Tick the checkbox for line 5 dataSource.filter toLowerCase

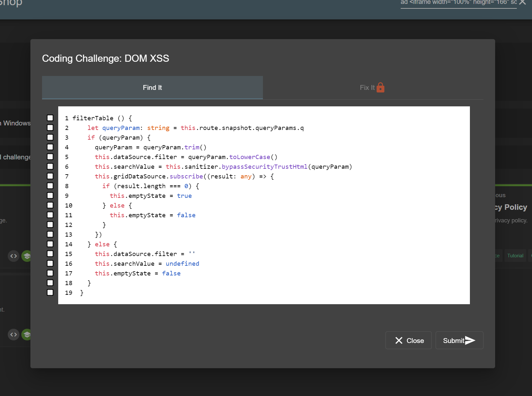(x=50, y=157)
